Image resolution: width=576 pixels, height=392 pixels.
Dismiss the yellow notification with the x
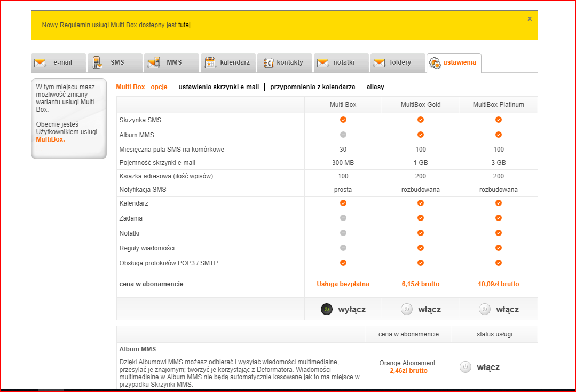point(529,18)
